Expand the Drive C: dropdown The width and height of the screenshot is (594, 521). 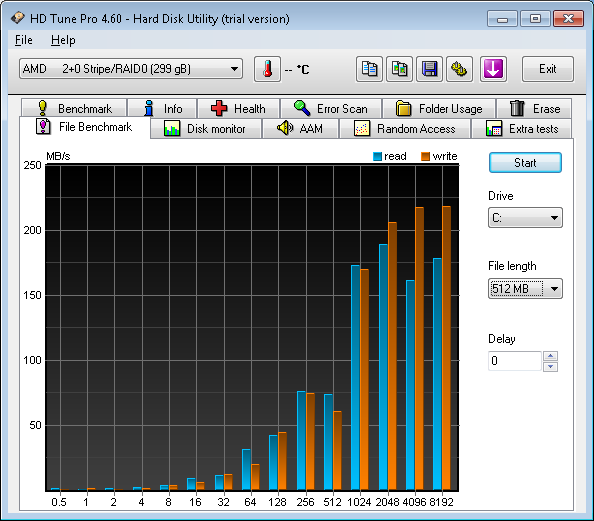point(525,217)
